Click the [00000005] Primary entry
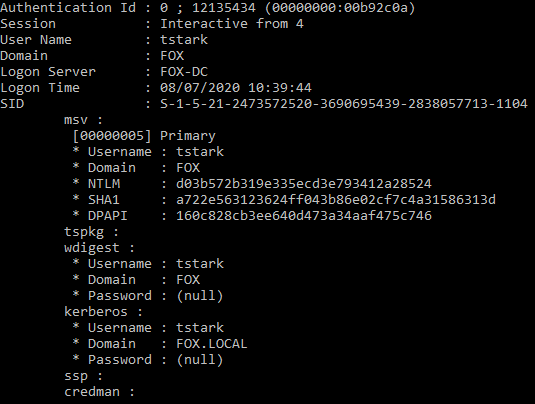This screenshot has width=535, height=404. pos(144,136)
